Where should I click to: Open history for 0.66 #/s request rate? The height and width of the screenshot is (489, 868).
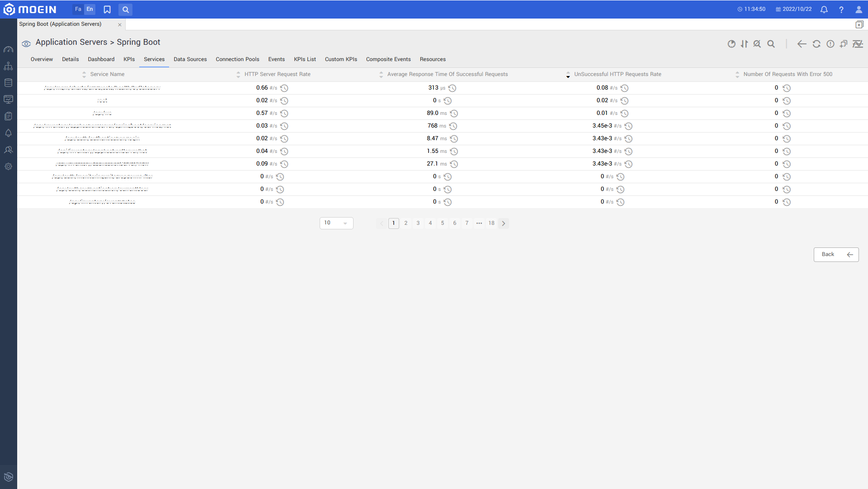(284, 88)
